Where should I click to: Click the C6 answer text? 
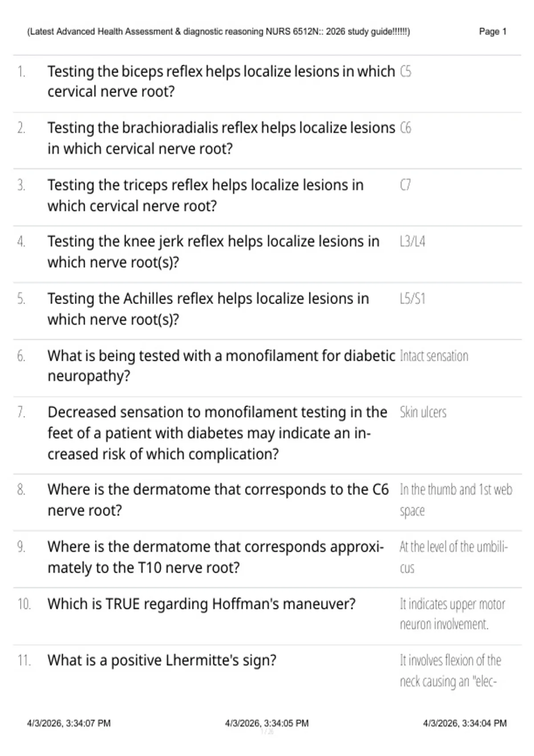[405, 128]
